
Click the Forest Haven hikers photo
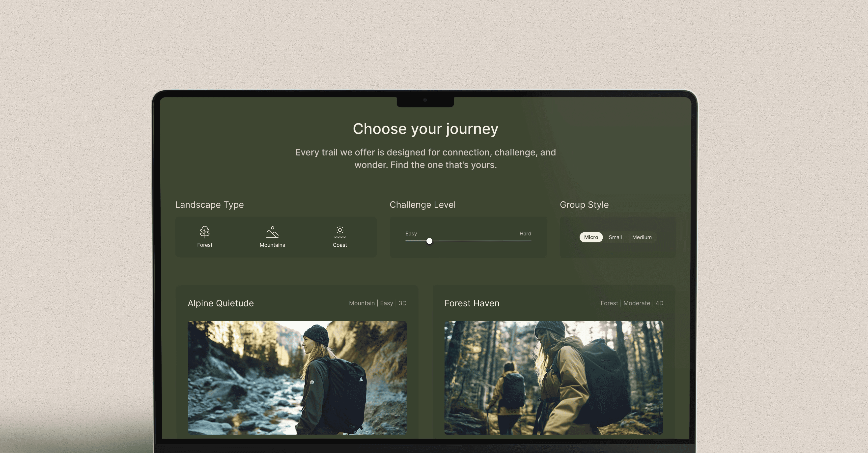554,377
